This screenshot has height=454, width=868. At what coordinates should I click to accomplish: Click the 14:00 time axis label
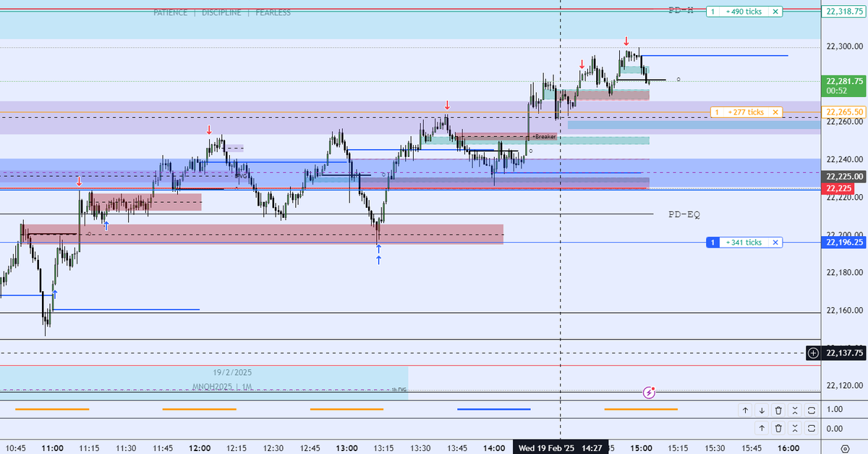tap(495, 448)
